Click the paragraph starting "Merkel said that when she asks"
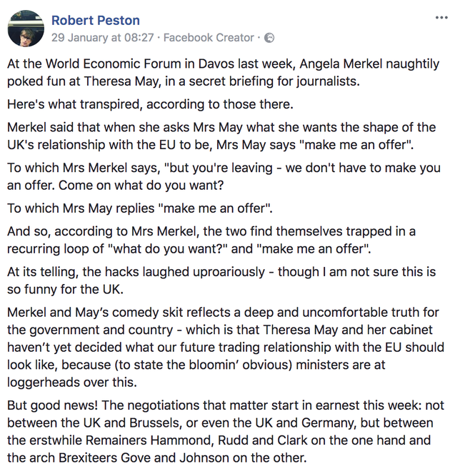Screen dimensions: 450x476 (221, 136)
